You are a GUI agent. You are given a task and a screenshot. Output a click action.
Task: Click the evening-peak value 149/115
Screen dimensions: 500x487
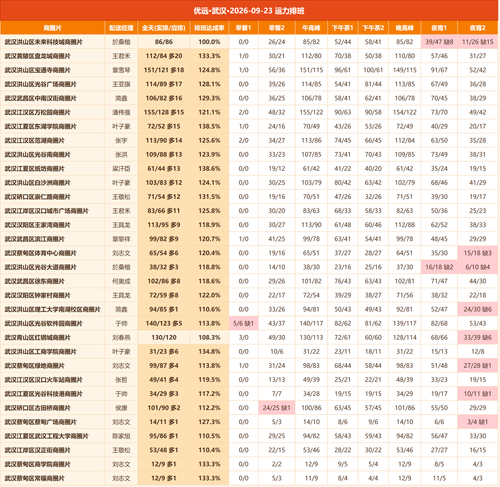click(x=405, y=70)
